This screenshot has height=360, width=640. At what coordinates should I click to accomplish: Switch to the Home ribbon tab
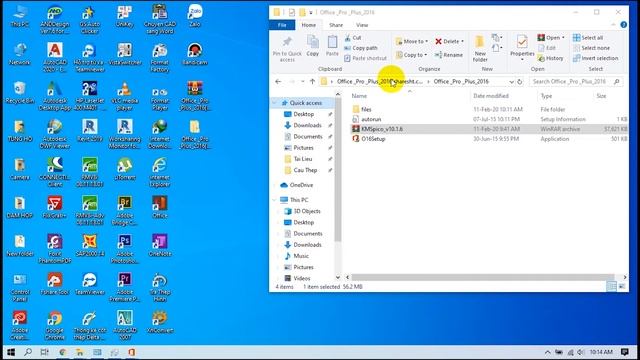[309, 25]
